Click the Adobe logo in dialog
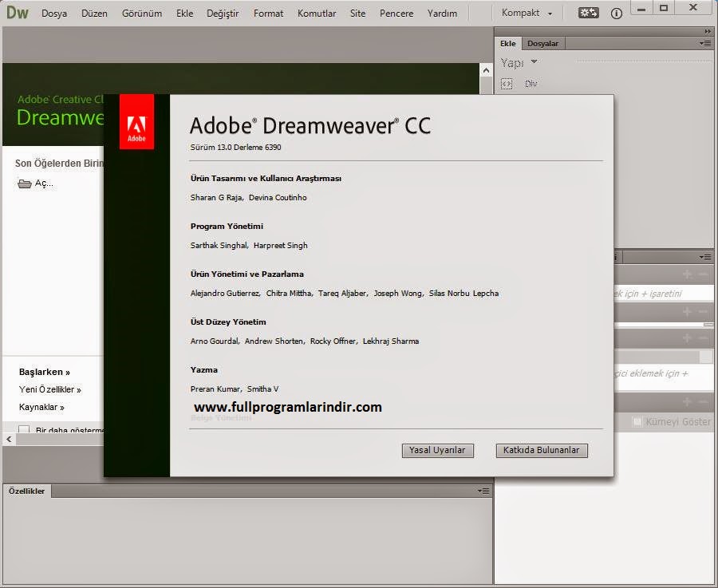 pyautogui.click(x=136, y=121)
